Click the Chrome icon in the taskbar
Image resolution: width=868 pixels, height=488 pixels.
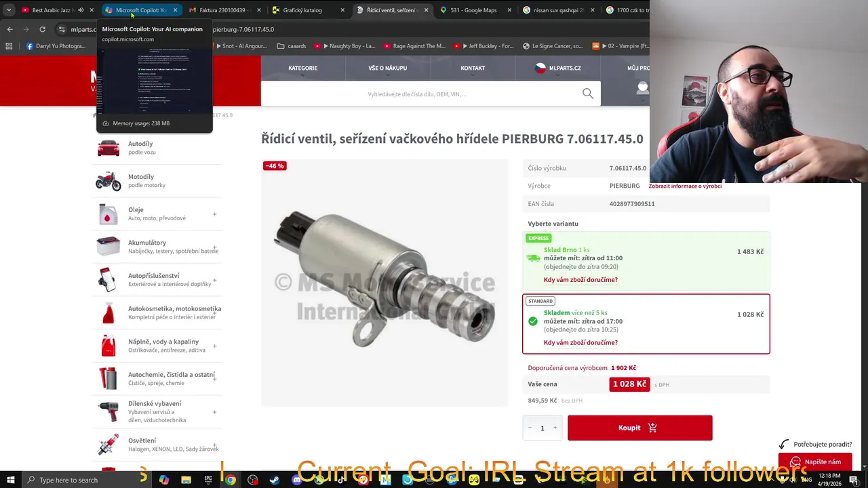(231, 480)
